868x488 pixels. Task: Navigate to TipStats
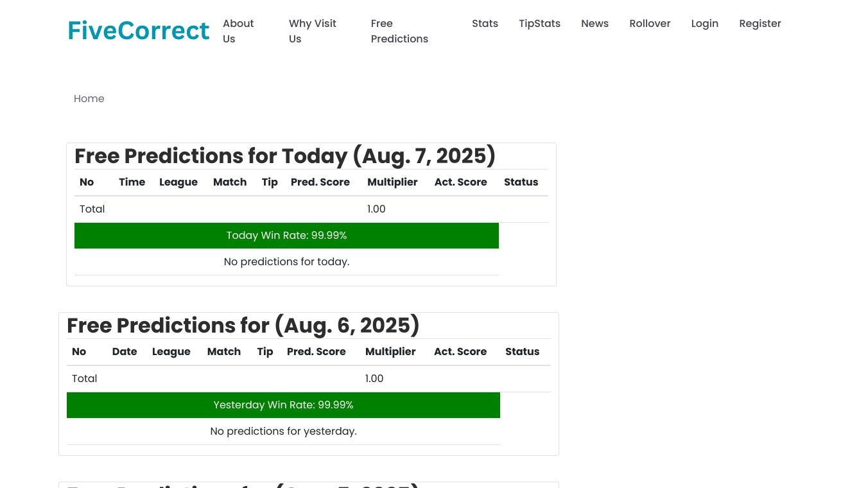[x=539, y=24]
